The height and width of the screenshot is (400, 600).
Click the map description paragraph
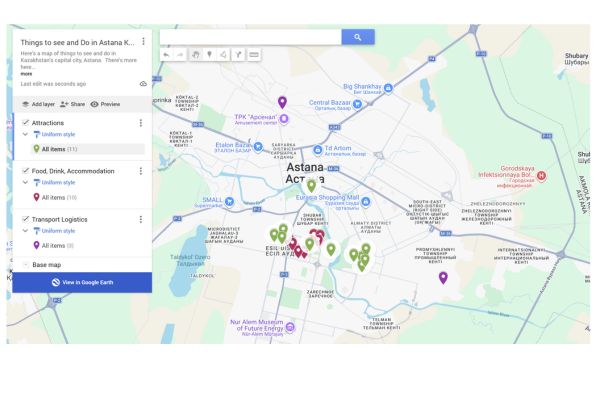click(x=78, y=60)
